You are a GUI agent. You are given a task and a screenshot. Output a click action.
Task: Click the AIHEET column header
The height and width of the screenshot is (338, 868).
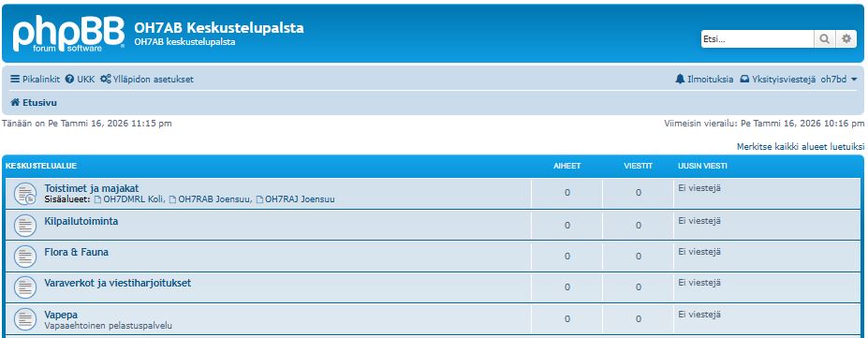(566, 166)
